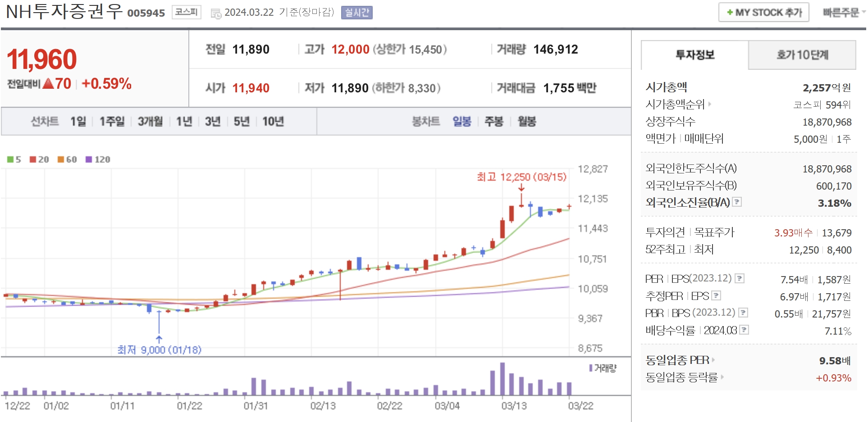868x422 pixels.
Task: Click the 시가 value 11,940
Action: 251,88
